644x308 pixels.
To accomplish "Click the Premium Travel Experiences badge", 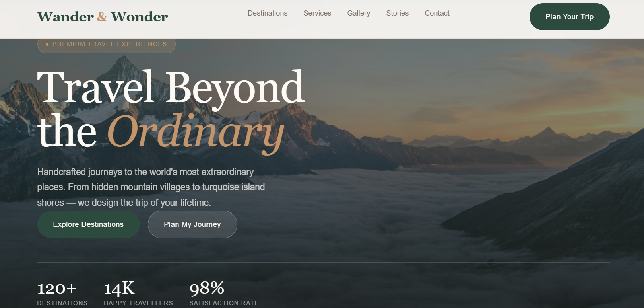I will tap(107, 44).
